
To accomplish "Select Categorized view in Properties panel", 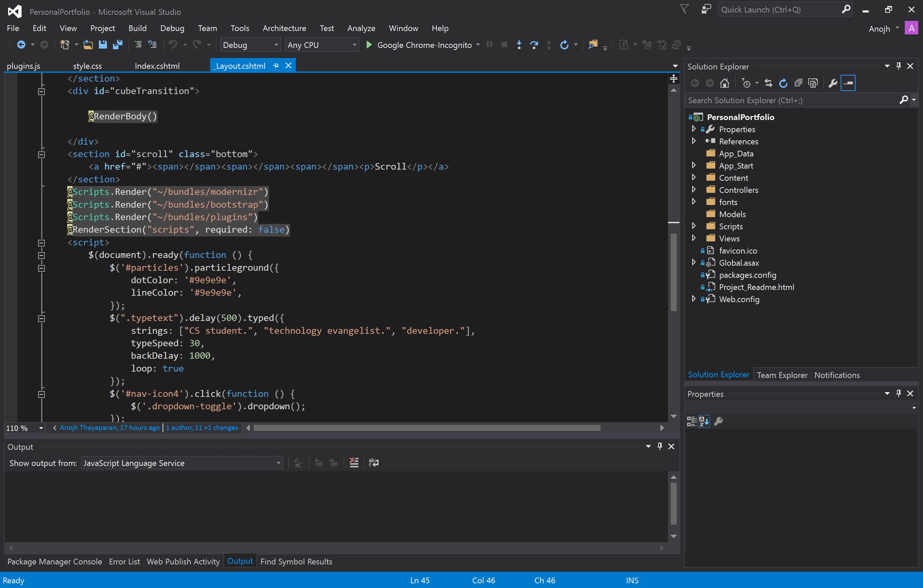I will 692,421.
